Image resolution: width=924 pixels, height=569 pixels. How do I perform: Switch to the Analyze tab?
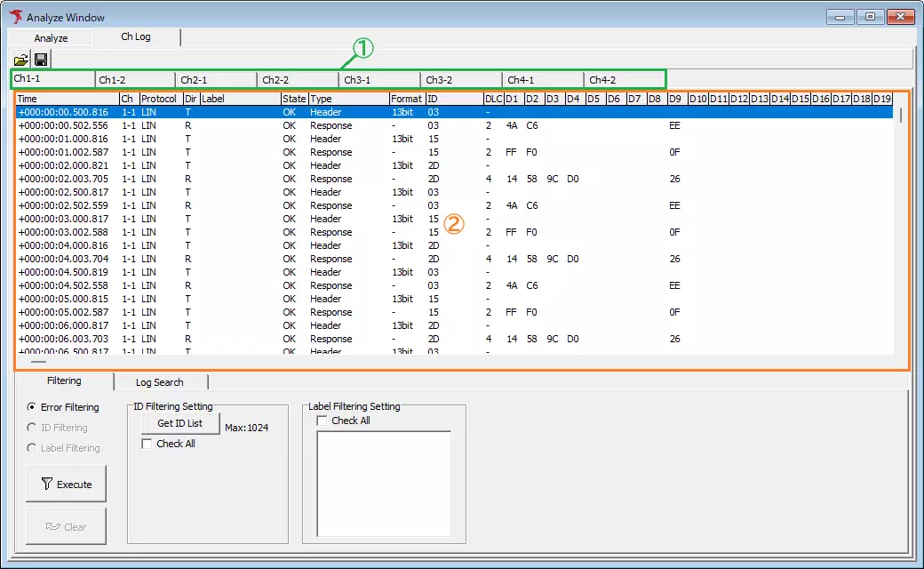point(50,37)
